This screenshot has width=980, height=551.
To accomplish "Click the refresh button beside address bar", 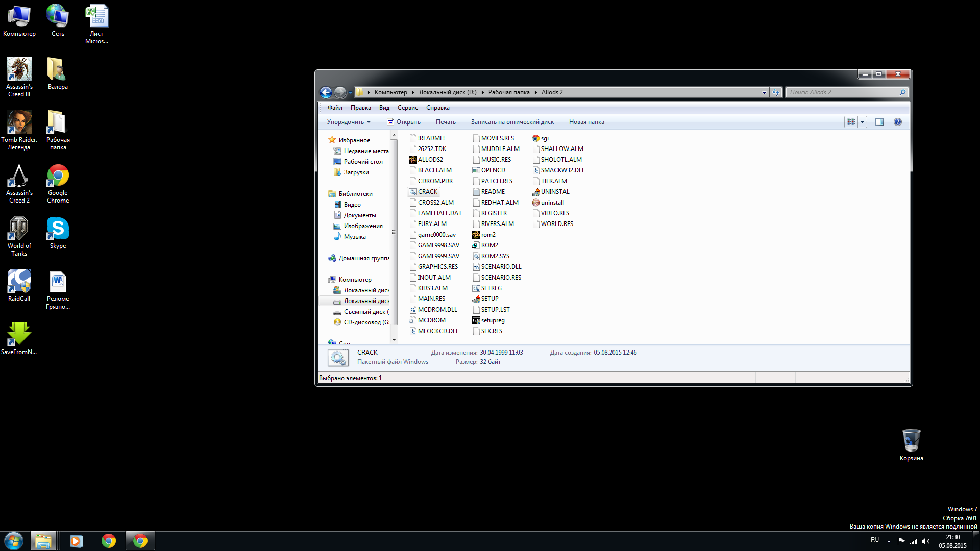I will coord(776,92).
